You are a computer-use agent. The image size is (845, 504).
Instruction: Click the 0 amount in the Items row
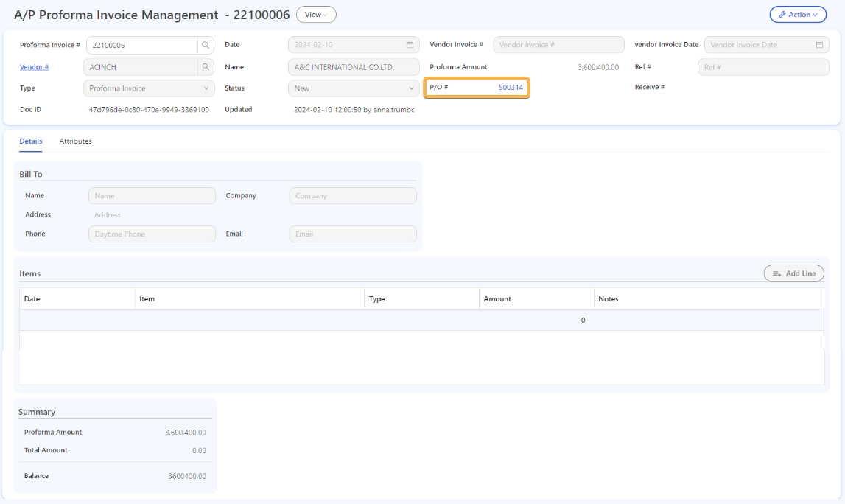tap(583, 320)
